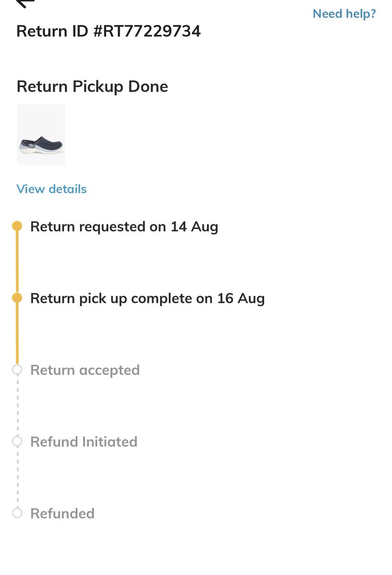Screen dimensions: 392x575
Task: Select the Return requested timeline dot
Action: [x=17, y=226]
